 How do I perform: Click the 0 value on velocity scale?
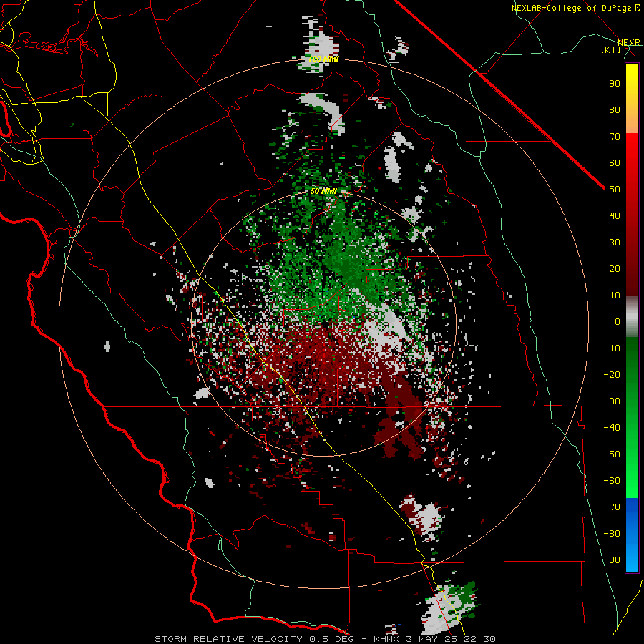[618, 321]
